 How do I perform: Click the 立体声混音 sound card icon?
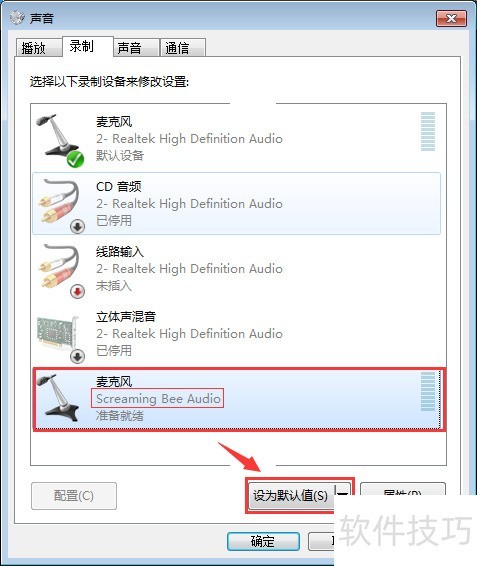coord(58,332)
